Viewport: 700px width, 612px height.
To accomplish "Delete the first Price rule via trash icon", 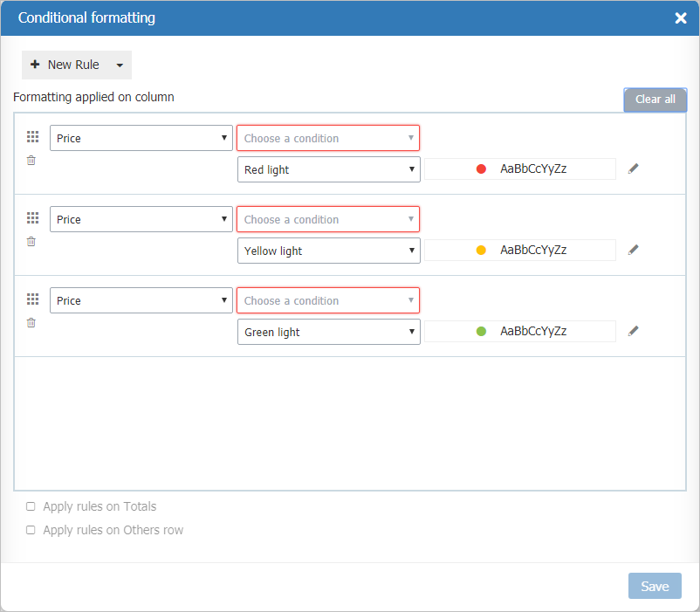I will (x=31, y=160).
